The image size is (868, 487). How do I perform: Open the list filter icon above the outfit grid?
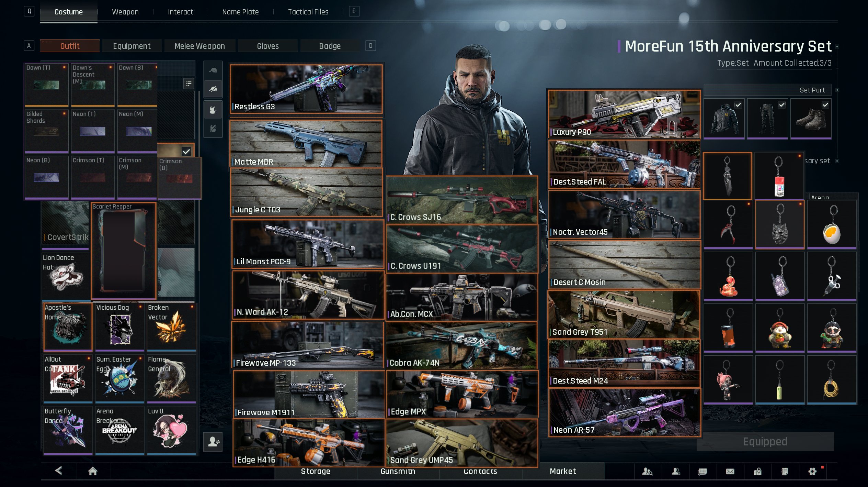[x=189, y=84]
